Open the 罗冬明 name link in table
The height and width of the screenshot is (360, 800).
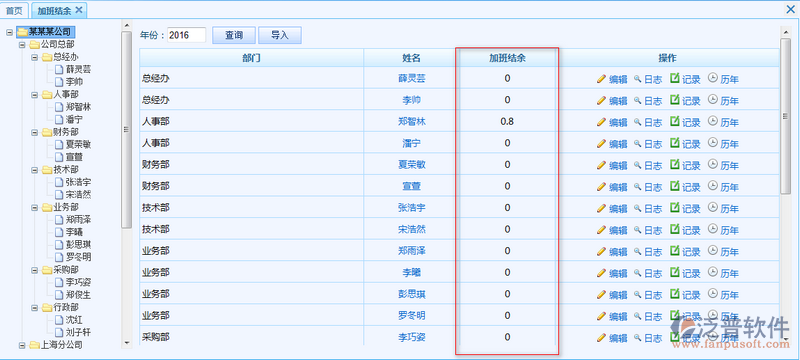pos(411,316)
